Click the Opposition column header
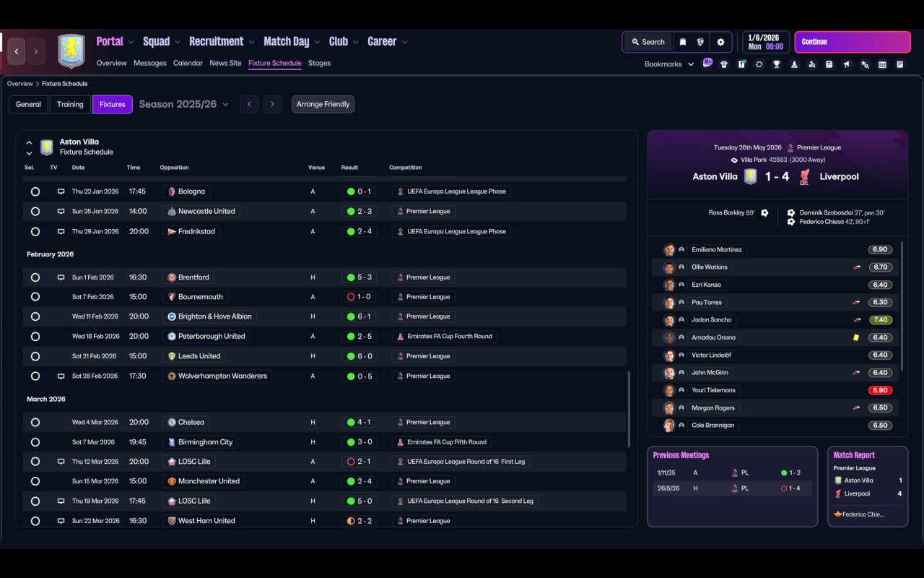924x578 pixels. (175, 168)
